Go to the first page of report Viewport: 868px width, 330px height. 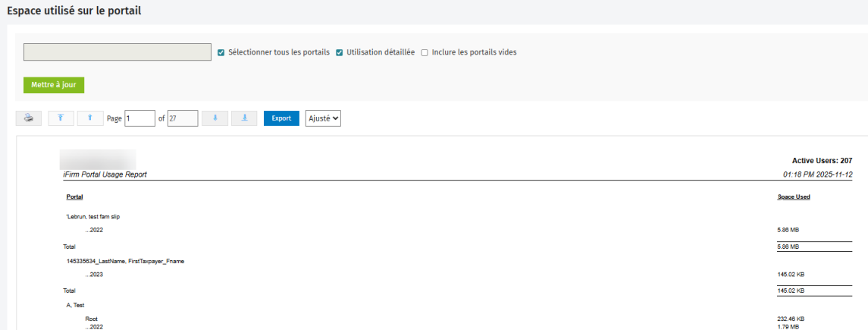tap(61, 118)
